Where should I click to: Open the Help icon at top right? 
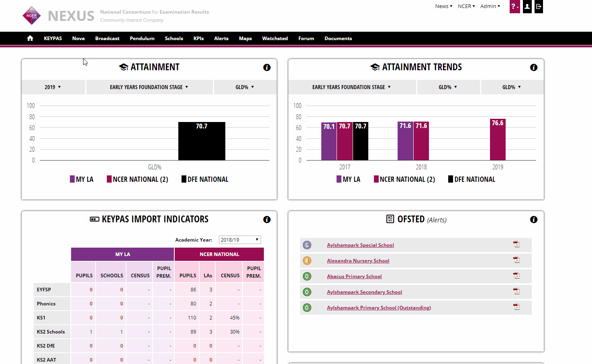[x=514, y=6]
